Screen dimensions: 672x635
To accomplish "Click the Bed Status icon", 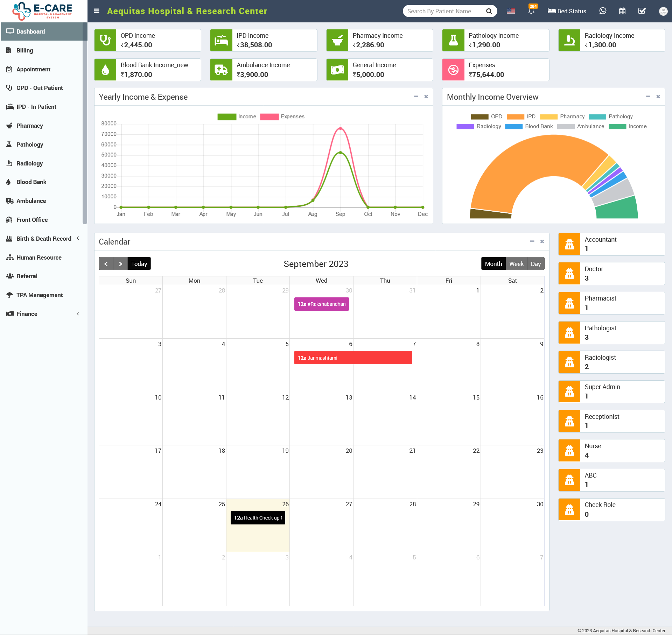I will click(x=551, y=11).
